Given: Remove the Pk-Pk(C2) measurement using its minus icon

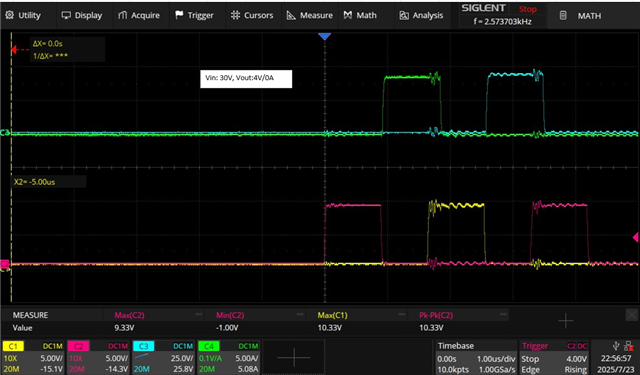Looking at the screenshot, I should click(x=503, y=314).
